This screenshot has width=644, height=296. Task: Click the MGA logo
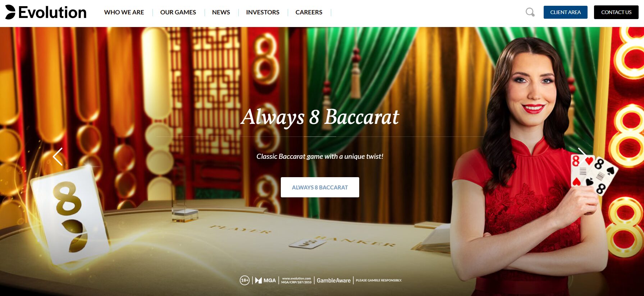[x=265, y=280]
